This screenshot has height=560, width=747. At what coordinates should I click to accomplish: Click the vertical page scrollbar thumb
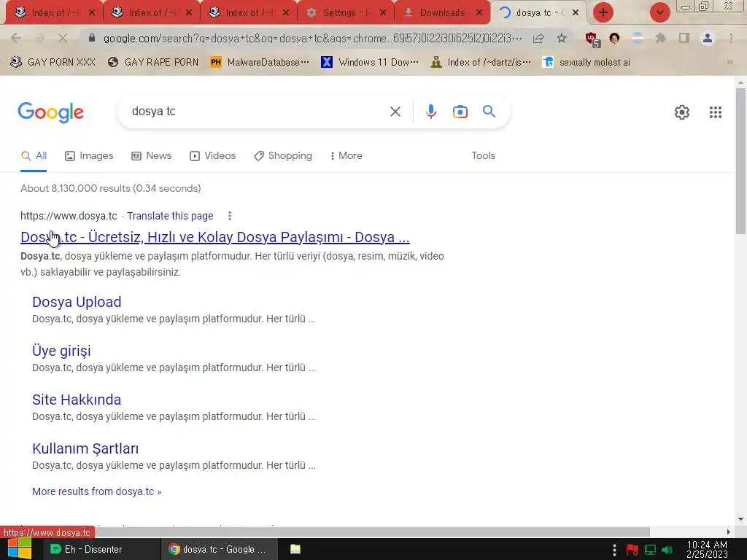[x=740, y=161]
